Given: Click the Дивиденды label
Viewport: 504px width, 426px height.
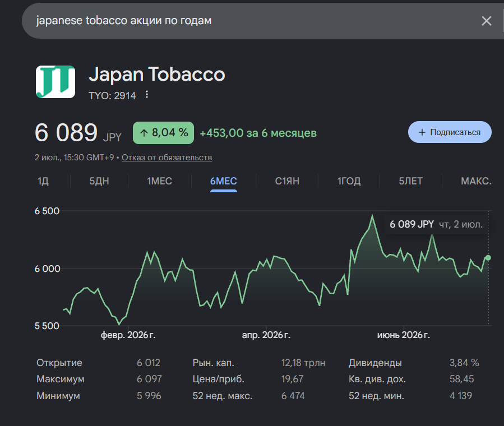Looking at the screenshot, I should click(x=375, y=363).
